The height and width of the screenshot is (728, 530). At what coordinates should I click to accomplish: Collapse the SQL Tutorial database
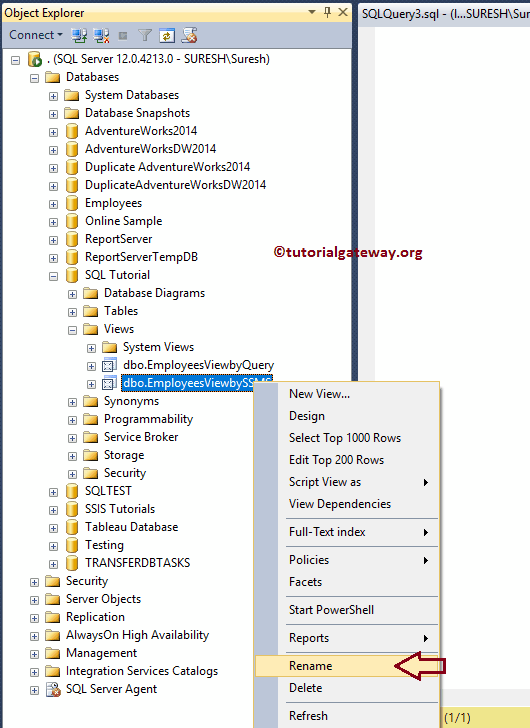click(x=53, y=276)
